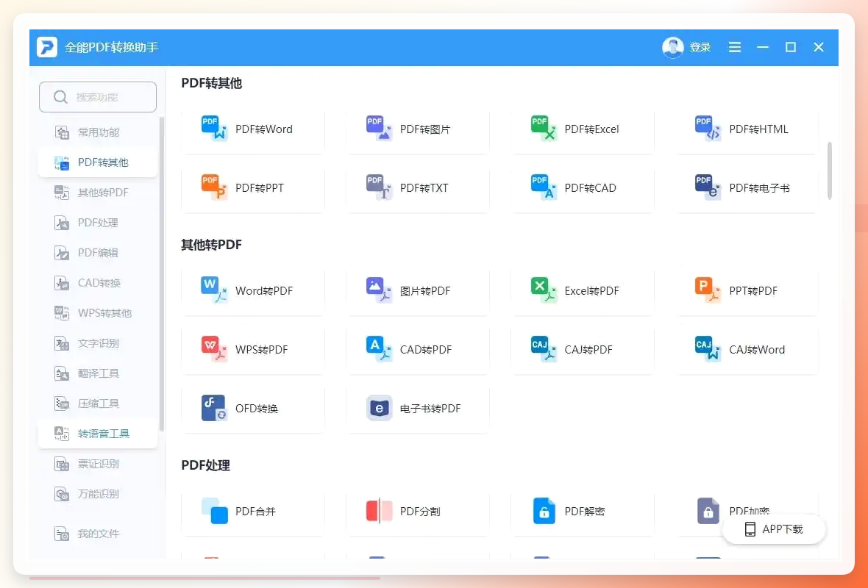Choose the WPS转PDF tool icon
This screenshot has height=588, width=868.
pos(214,348)
